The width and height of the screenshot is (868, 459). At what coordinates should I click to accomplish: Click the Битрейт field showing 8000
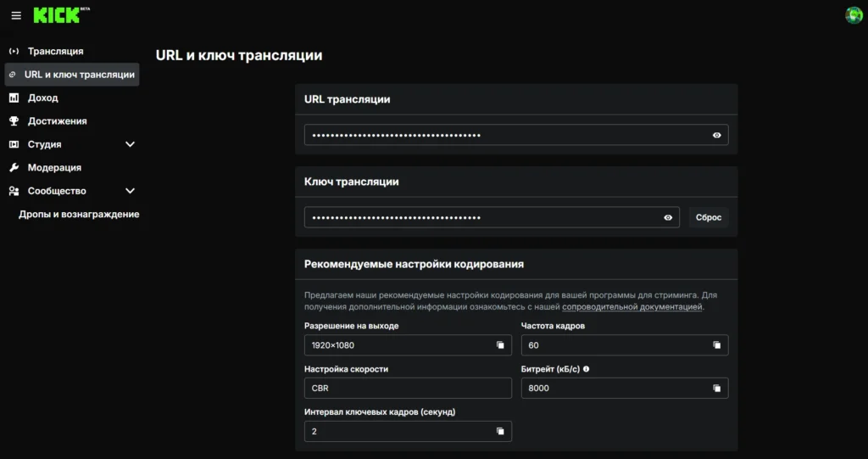coord(625,388)
